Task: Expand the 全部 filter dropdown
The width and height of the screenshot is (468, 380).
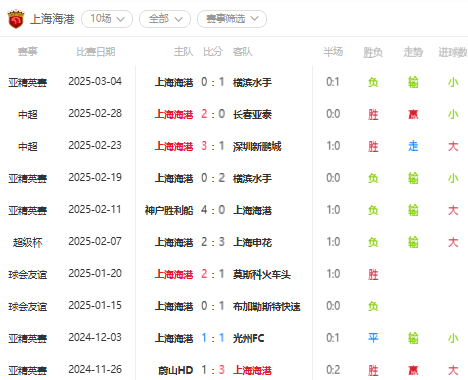Action: [165, 19]
